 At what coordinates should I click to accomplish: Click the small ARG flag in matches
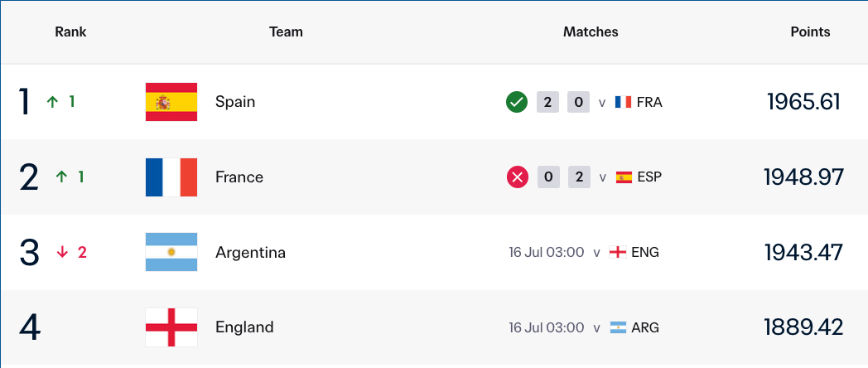coord(618,327)
